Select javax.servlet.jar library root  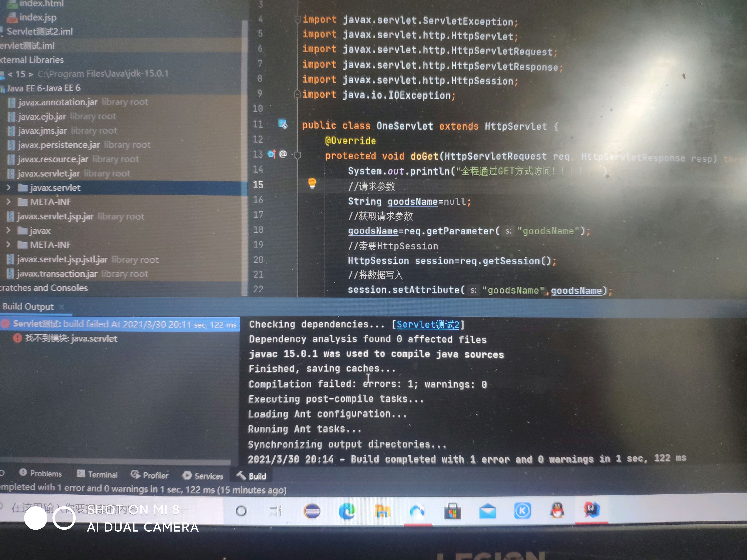pyautogui.click(x=69, y=174)
